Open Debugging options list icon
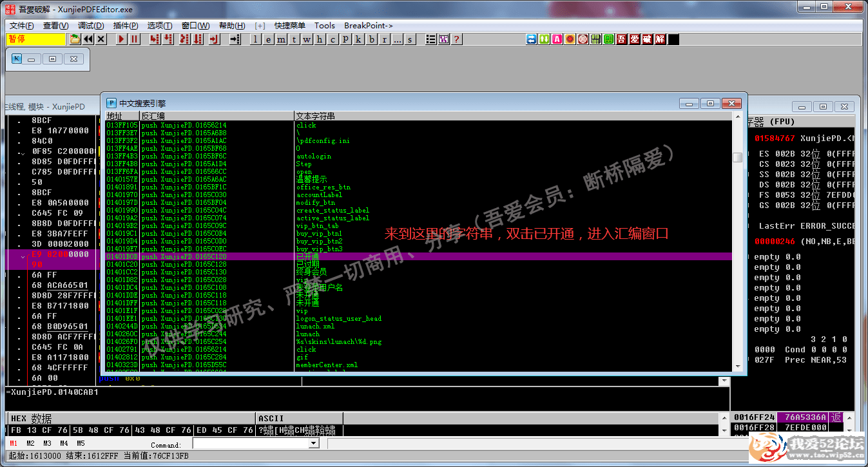This screenshot has height=467, width=868. [x=431, y=39]
